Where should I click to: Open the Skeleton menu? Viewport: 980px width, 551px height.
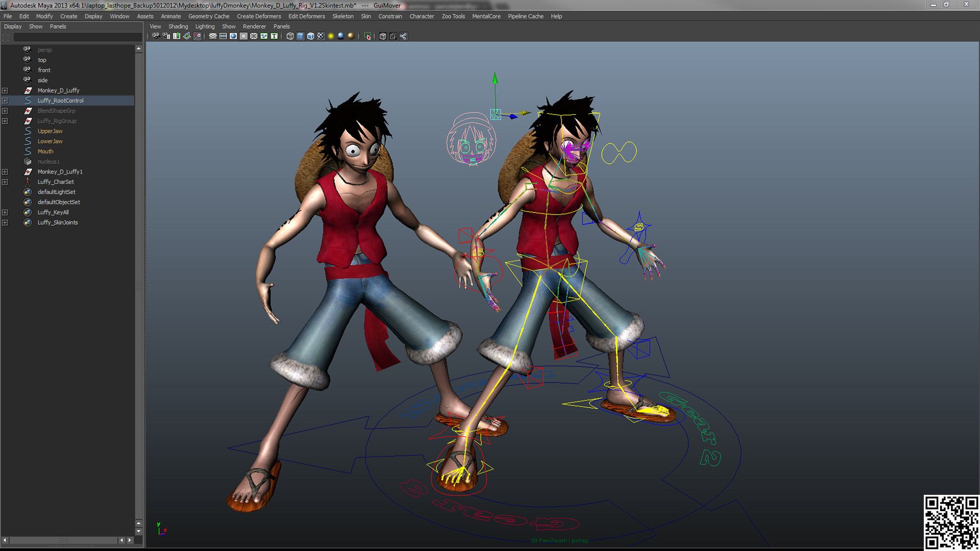click(x=343, y=16)
